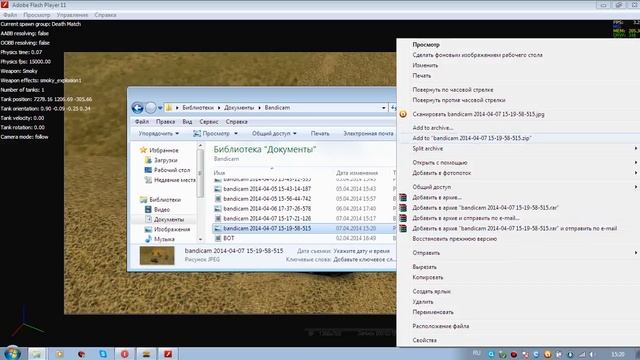Click the Рабочий стол icon in navigation pane
Viewport: 640px width, 360px height.
point(148,170)
